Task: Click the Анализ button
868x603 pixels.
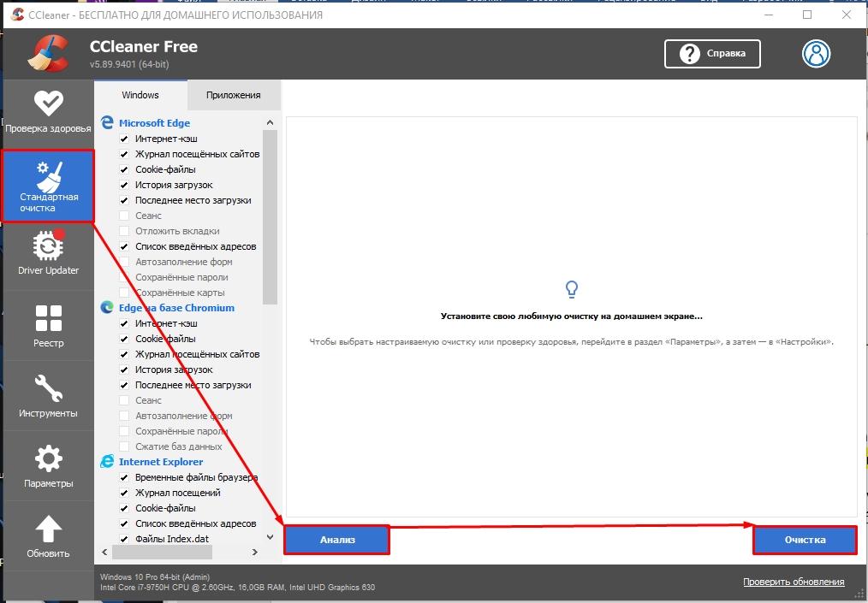Action: point(337,540)
